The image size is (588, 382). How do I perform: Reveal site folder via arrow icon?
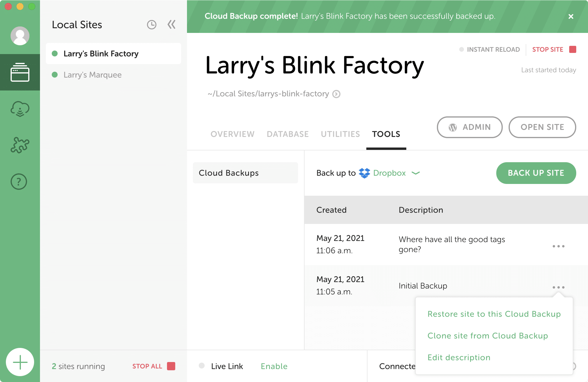coord(336,94)
